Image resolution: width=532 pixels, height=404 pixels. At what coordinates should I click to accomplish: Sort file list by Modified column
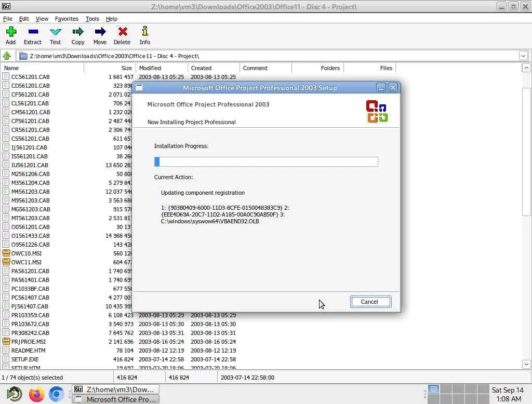coord(162,68)
